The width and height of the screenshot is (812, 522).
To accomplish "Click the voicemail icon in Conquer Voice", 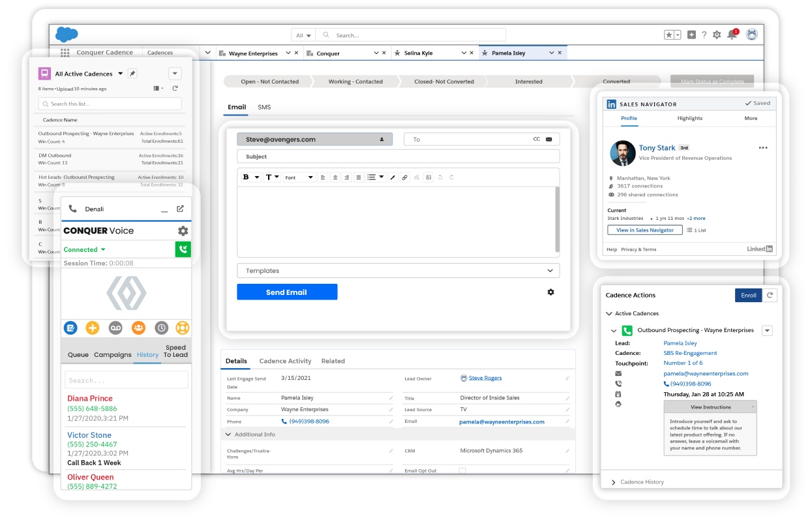I will click(x=115, y=328).
